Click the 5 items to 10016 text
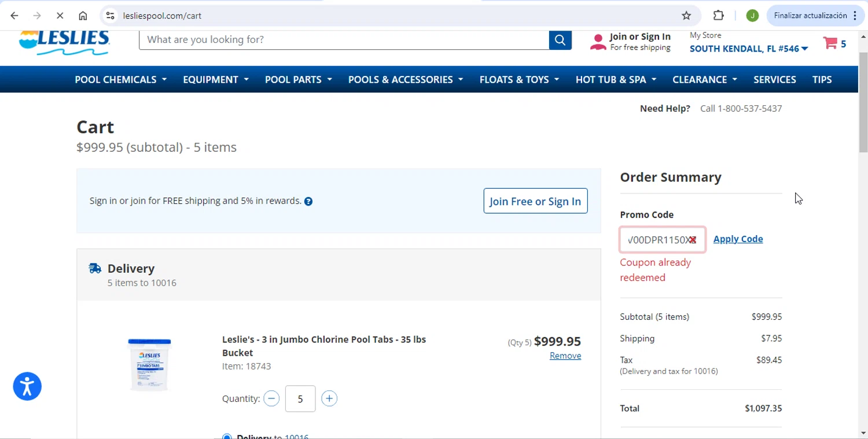Screen dimensions: 868x439 tap(142, 283)
